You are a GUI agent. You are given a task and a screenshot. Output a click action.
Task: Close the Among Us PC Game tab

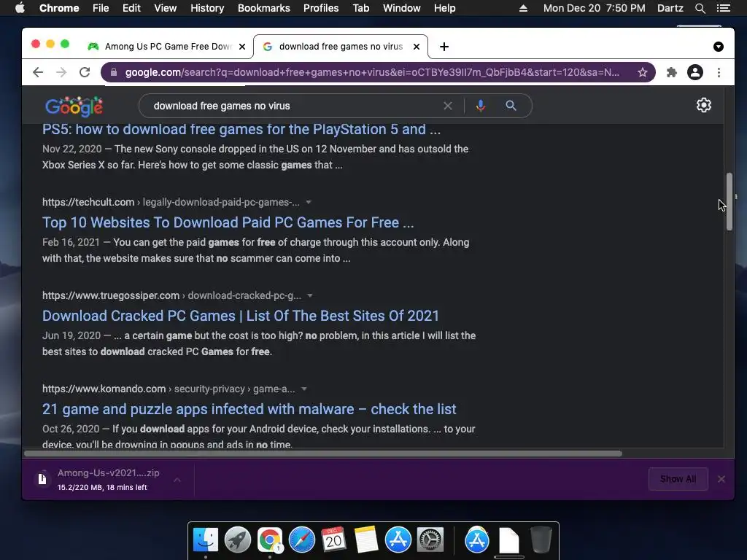coord(242,47)
